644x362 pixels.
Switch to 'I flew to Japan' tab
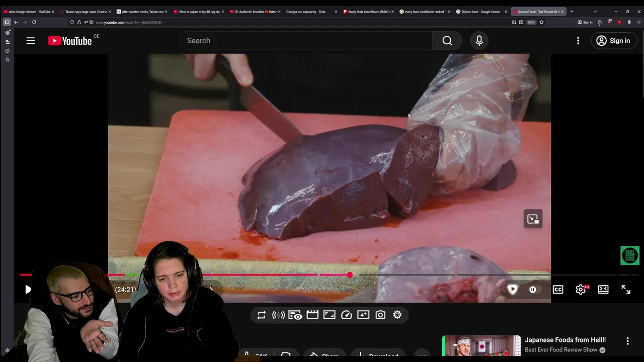pos(198,12)
